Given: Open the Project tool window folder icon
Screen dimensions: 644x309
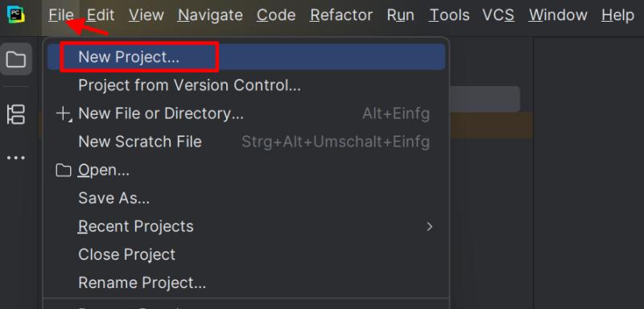Looking at the screenshot, I should 16,59.
